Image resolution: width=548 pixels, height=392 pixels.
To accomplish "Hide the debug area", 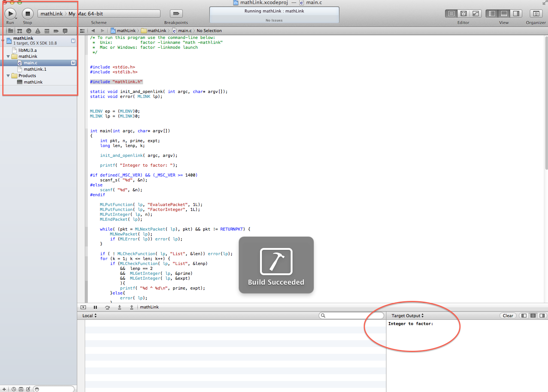I will coord(83,307).
